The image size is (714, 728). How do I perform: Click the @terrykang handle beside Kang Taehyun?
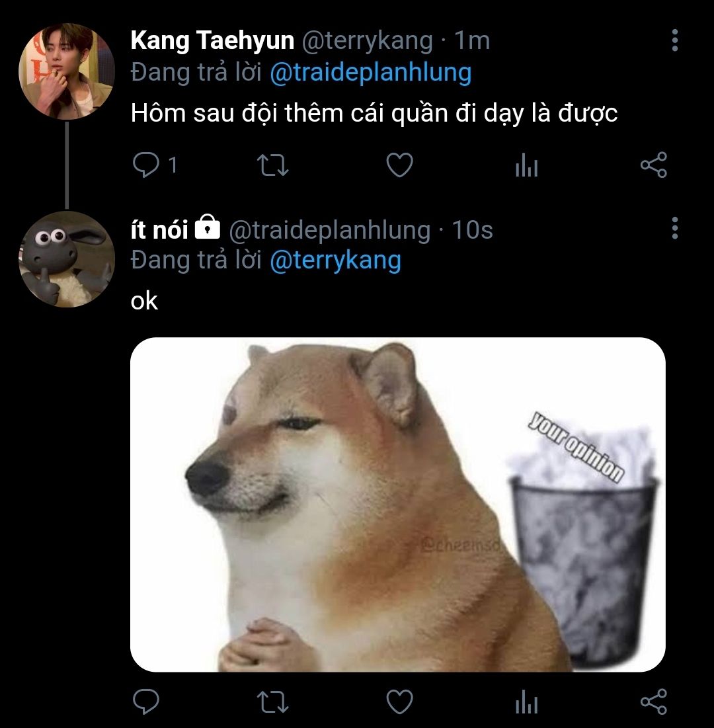tap(368, 41)
